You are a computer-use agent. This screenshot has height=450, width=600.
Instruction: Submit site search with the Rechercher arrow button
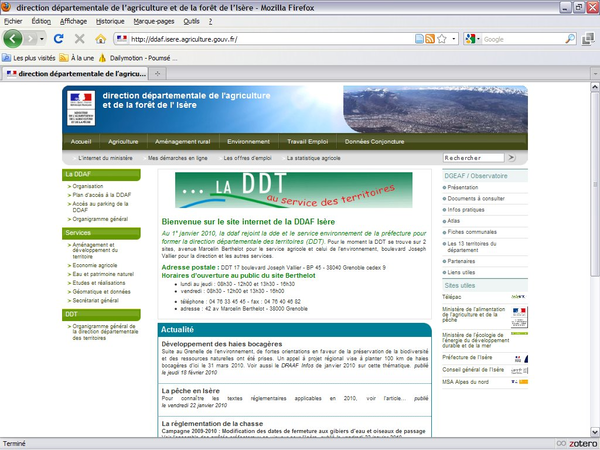click(x=513, y=158)
